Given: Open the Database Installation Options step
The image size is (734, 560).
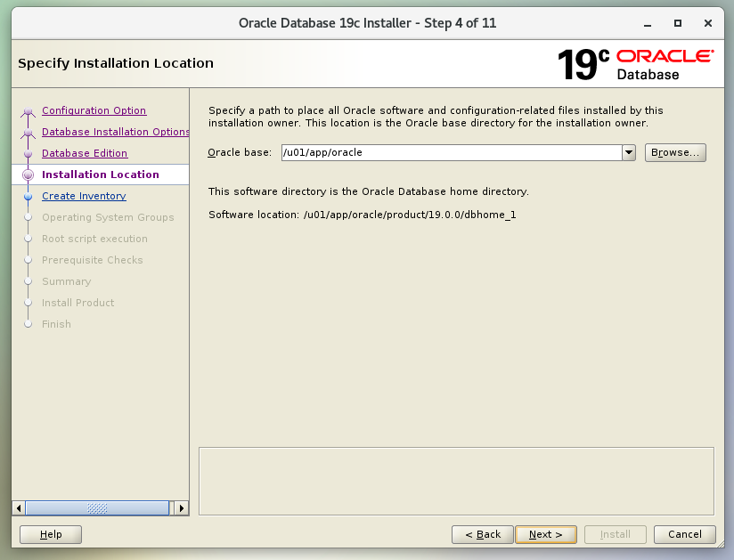Looking at the screenshot, I should pyautogui.click(x=115, y=132).
